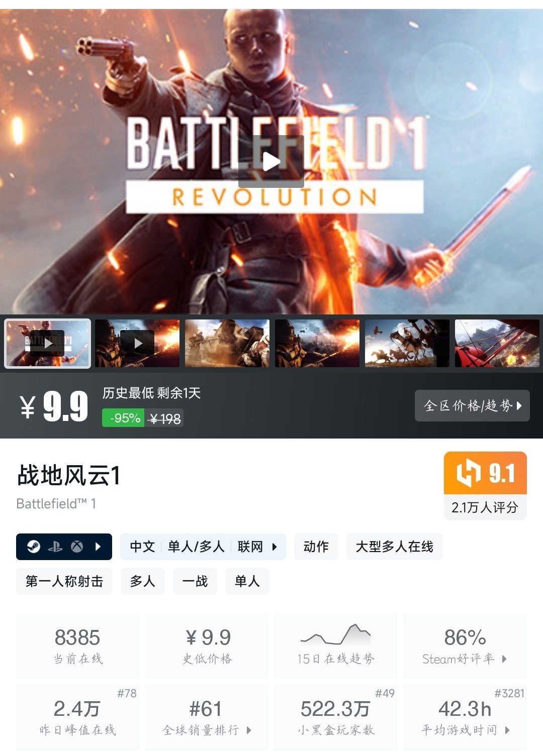543x756 pixels.
Task: Select the horse cavalry screenshot thumbnail
Action: point(407,343)
